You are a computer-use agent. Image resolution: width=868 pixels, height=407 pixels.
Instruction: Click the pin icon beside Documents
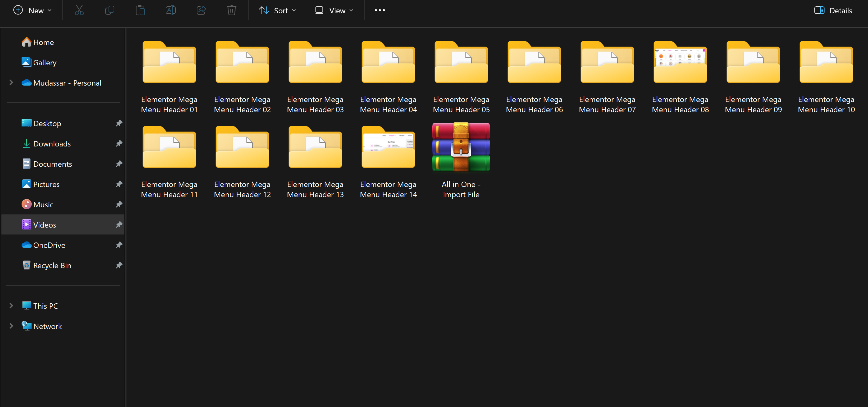coord(119,164)
